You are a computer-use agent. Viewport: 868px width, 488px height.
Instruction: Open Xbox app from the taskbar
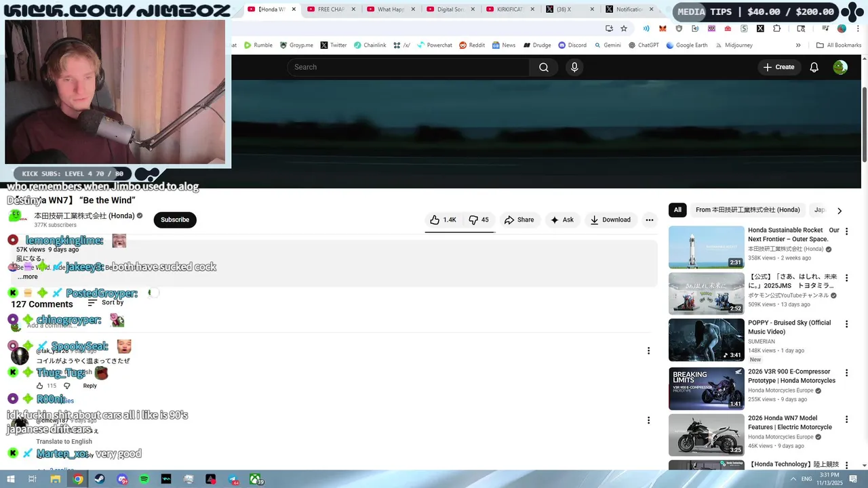(x=256, y=479)
